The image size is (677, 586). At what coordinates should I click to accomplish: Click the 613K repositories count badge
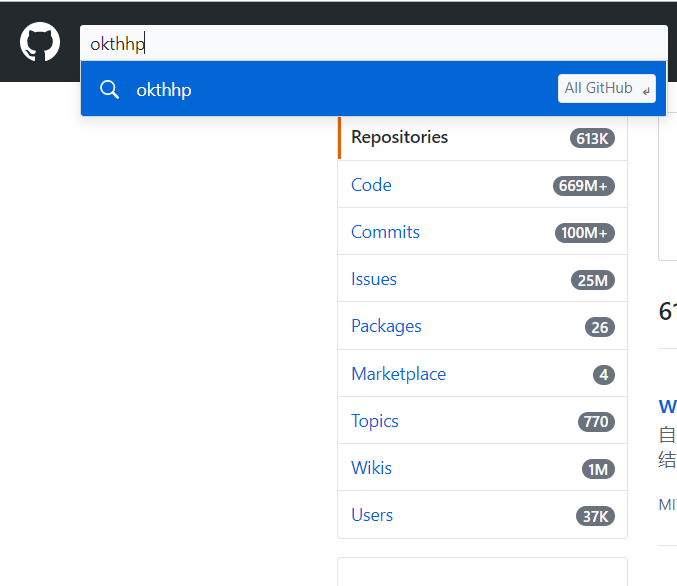[x=592, y=138]
